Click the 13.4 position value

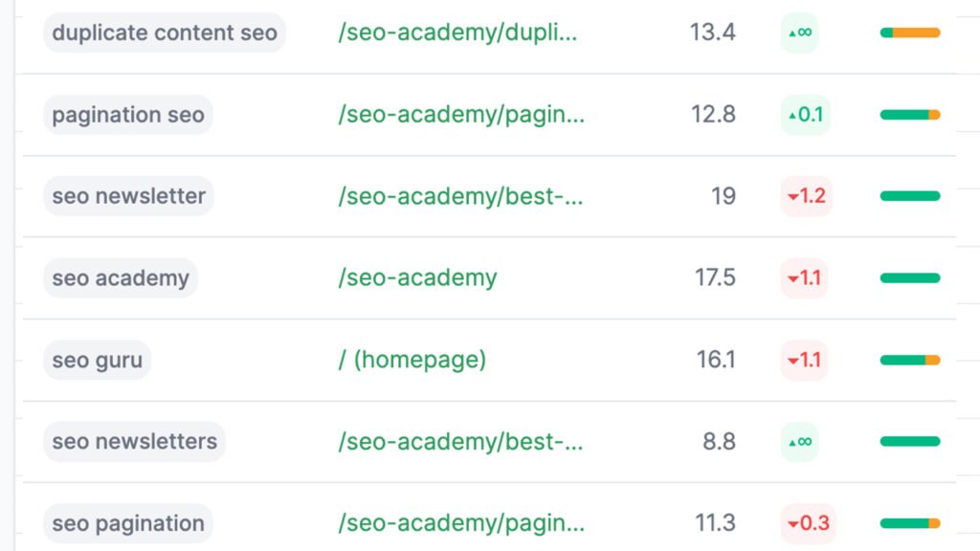click(x=713, y=33)
